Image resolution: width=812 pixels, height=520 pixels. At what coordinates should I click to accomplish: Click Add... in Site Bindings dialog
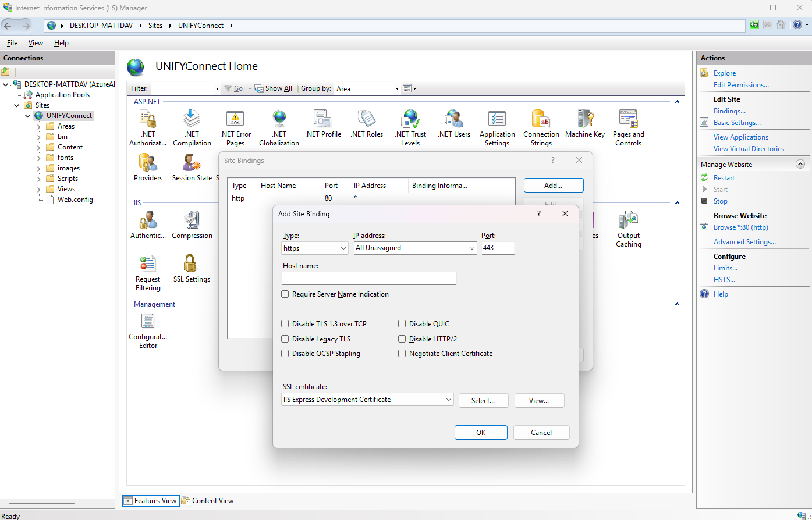pos(554,186)
